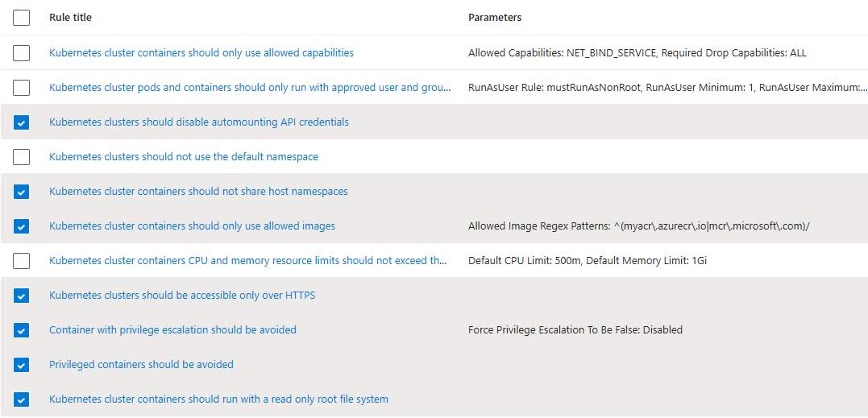Uncheck the host namespaces rule checkbox
This screenshot has width=868, height=418.
point(21,192)
